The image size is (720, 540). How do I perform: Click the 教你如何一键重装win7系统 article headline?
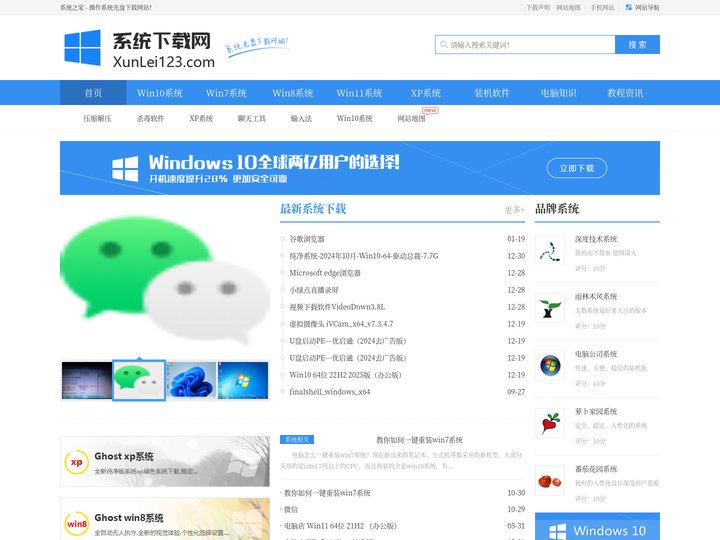pyautogui.click(x=419, y=440)
